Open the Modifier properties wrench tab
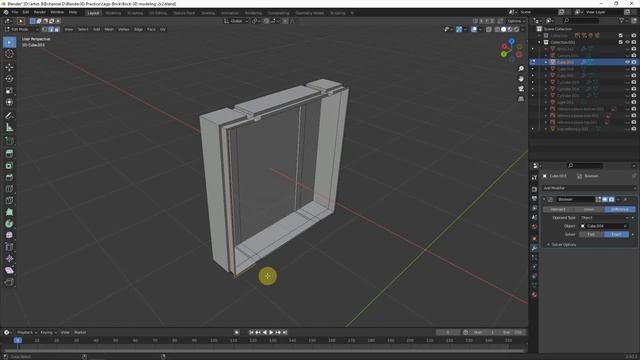Image resolution: width=640 pixels, height=360 pixels. click(534, 248)
